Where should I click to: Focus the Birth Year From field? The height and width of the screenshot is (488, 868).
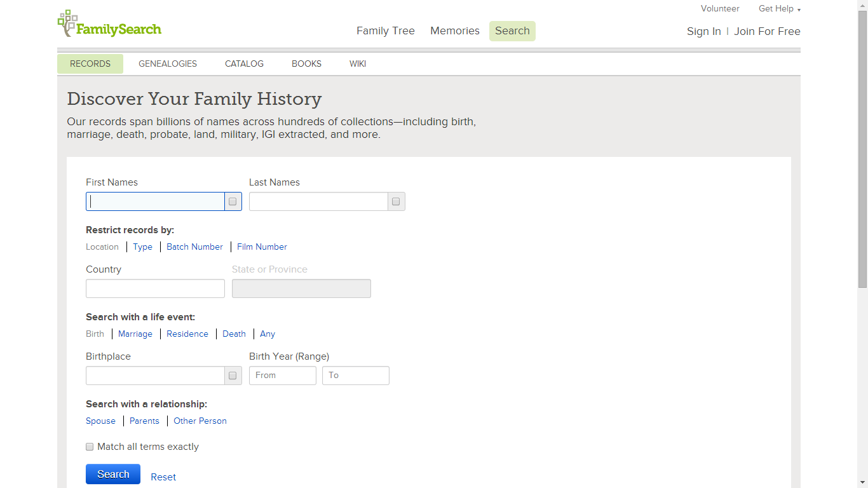pyautogui.click(x=282, y=376)
